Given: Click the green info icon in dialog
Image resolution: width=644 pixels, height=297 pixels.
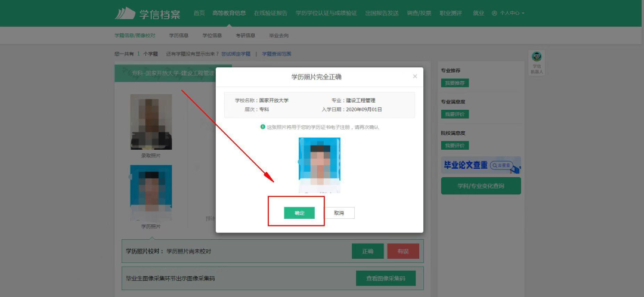Looking at the screenshot, I should click(x=263, y=127).
